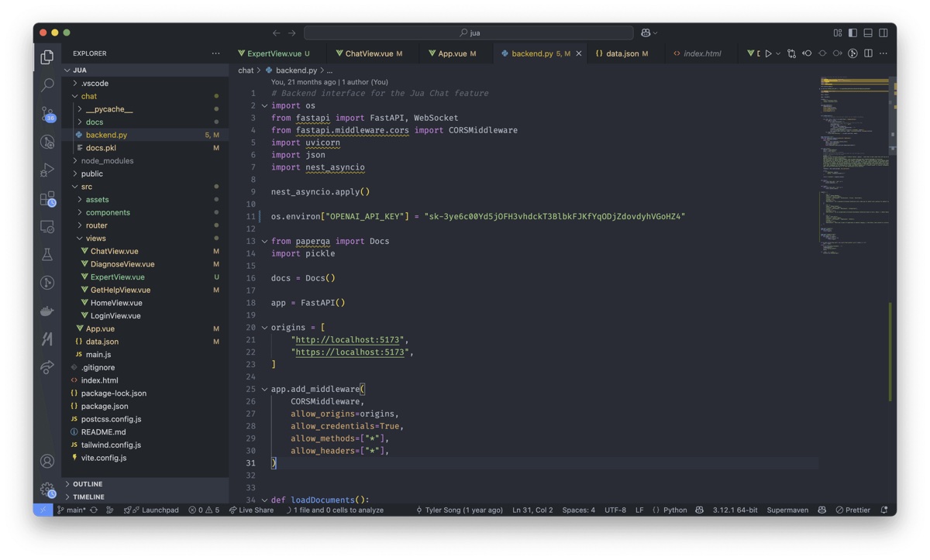The height and width of the screenshot is (560, 930).
Task: Open the Manage gear menu
Action: click(47, 490)
